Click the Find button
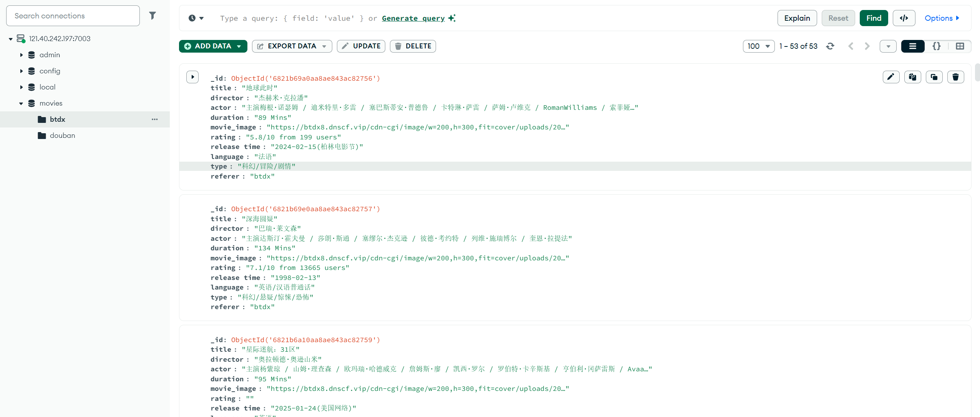 (x=873, y=18)
